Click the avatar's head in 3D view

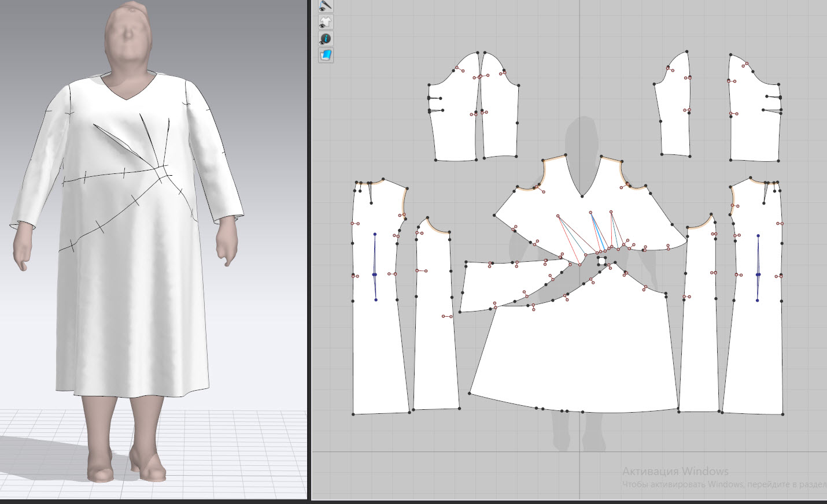coord(128,35)
